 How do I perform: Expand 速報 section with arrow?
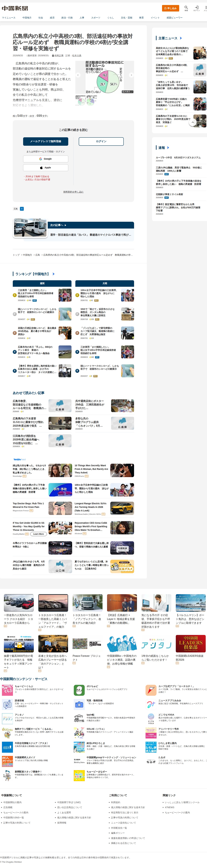(168, 148)
